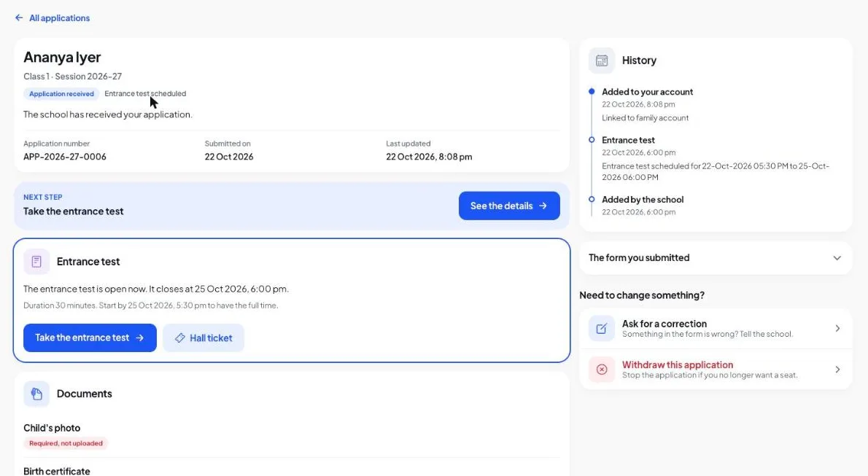Click the See the details label
This screenshot has height=476, width=868.
502,206
